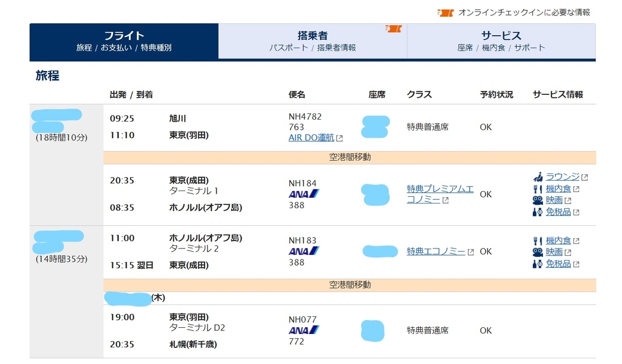Select flight number NH183
The image size is (622, 364).
(303, 240)
